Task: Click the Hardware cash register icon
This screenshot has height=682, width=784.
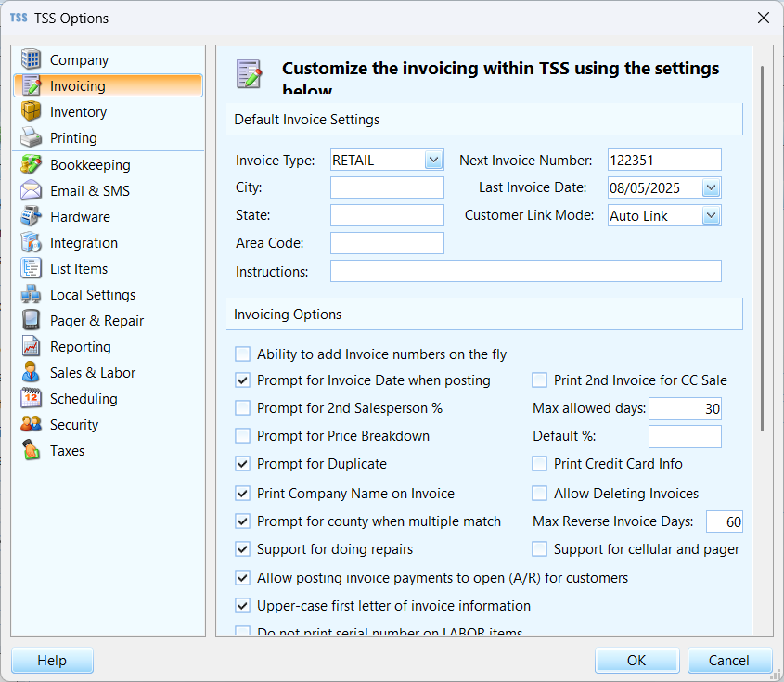Action: 31,216
